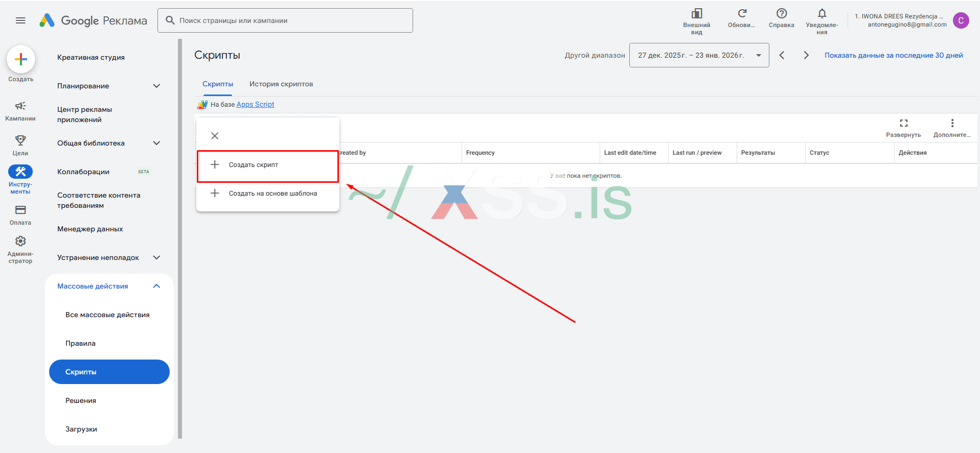Screen dimensions: 980x453
Task: Go to previous date range arrow
Action: (782, 55)
